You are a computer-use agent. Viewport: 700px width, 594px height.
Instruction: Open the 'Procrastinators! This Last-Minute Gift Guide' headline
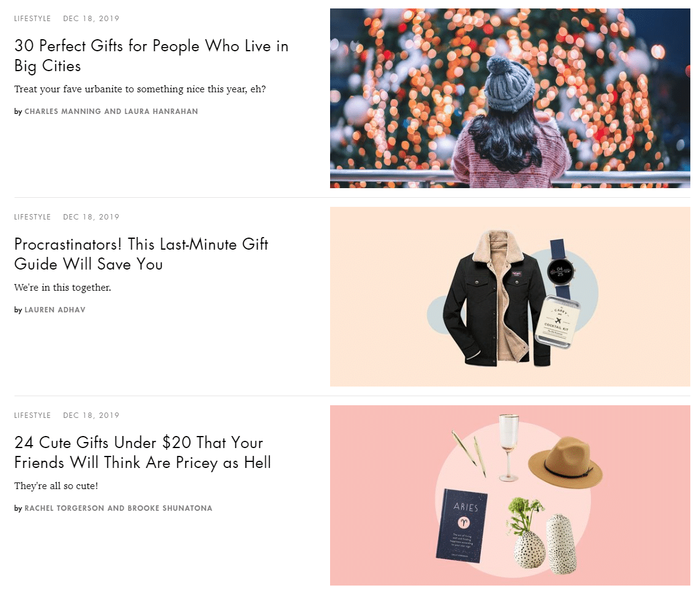pyautogui.click(x=141, y=254)
